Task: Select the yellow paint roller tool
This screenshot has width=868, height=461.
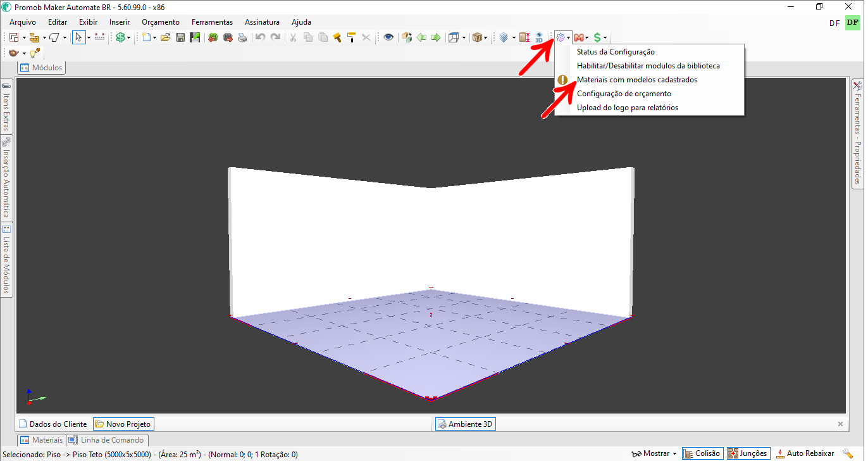Action: click(x=351, y=37)
